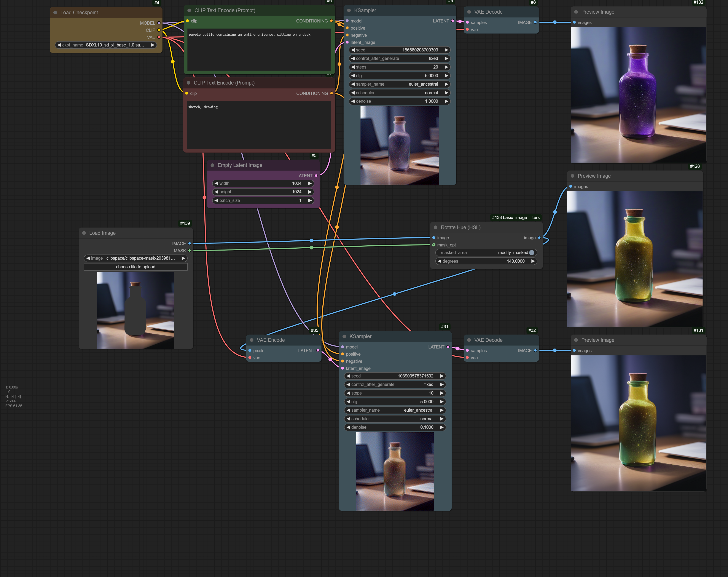Collapse the Load Checkpoint node using its dot
Image resolution: width=728 pixels, height=577 pixels.
click(x=55, y=13)
